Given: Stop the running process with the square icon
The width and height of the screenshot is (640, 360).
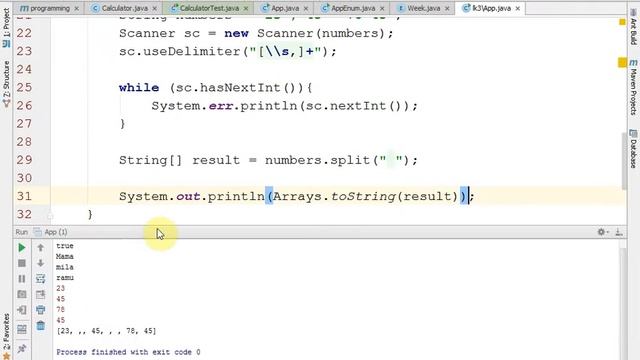Looking at the screenshot, I should pyautogui.click(x=22, y=263).
